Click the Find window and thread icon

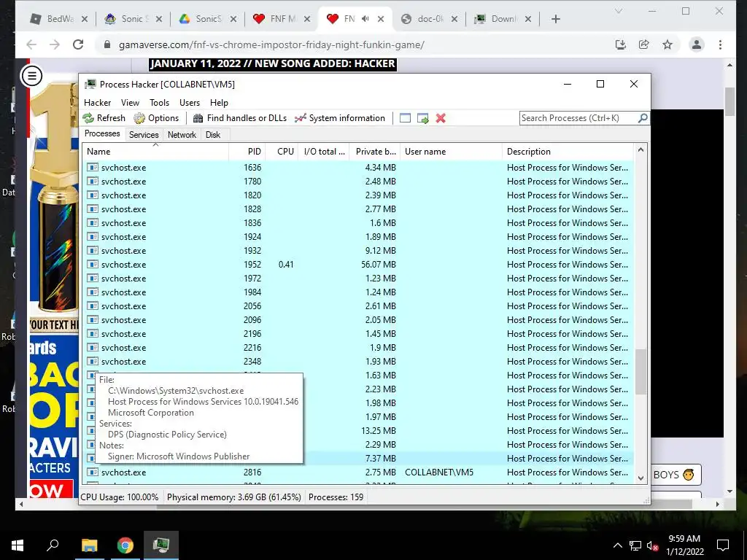pyautogui.click(x=423, y=118)
